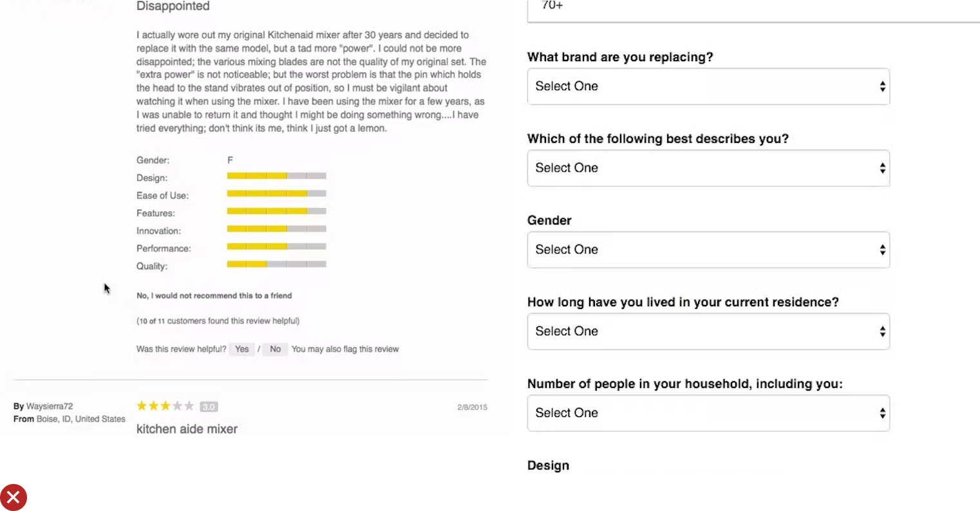
Task: Click the star rating icons for Waysierra72's review
Action: [x=165, y=406]
